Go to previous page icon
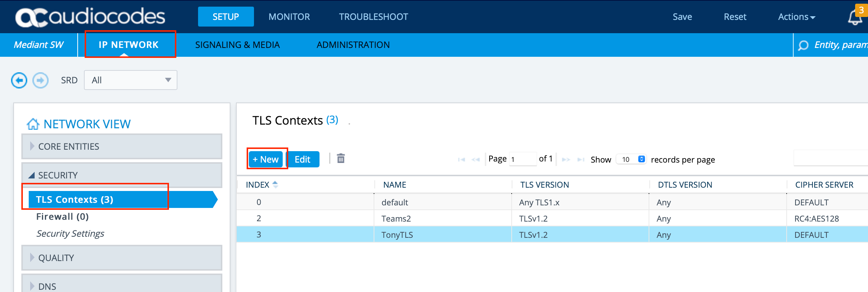 click(476, 160)
